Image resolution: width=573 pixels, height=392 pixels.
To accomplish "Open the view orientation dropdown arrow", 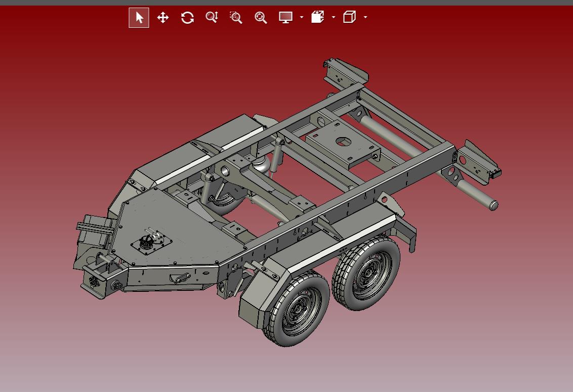I will point(365,17).
